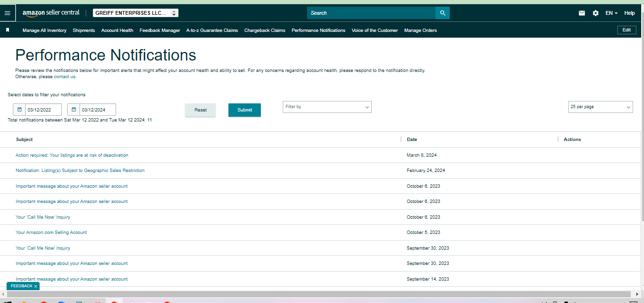Open the Shipments nav item
The height and width of the screenshot is (303, 644).
pos(84,30)
